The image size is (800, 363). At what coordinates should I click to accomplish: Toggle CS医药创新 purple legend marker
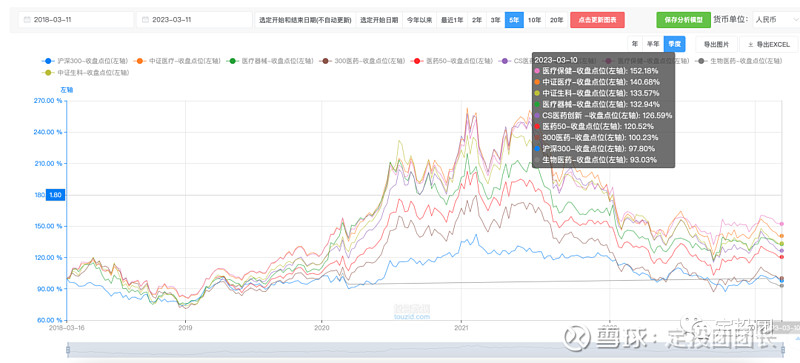(506, 61)
